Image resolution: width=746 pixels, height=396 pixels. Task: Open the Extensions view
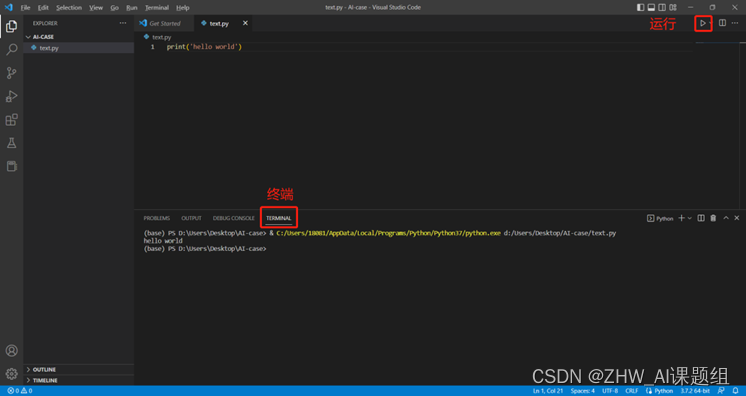(11, 119)
